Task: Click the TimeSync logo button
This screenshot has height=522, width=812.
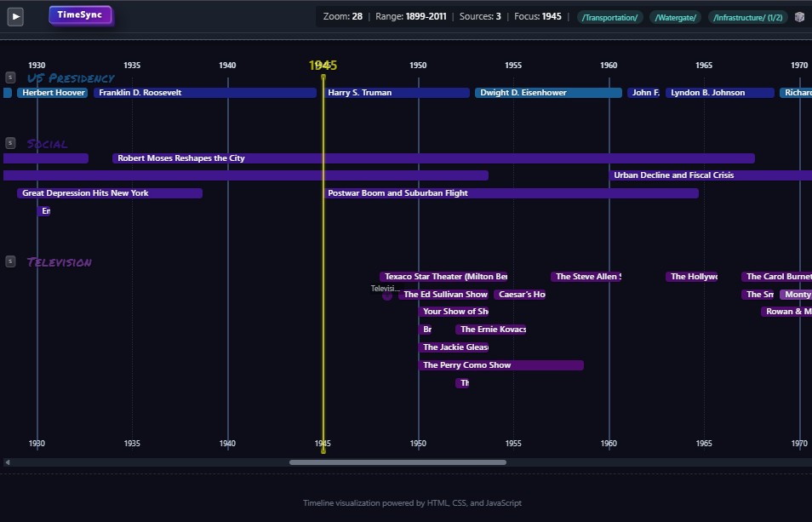Action: 80,15
